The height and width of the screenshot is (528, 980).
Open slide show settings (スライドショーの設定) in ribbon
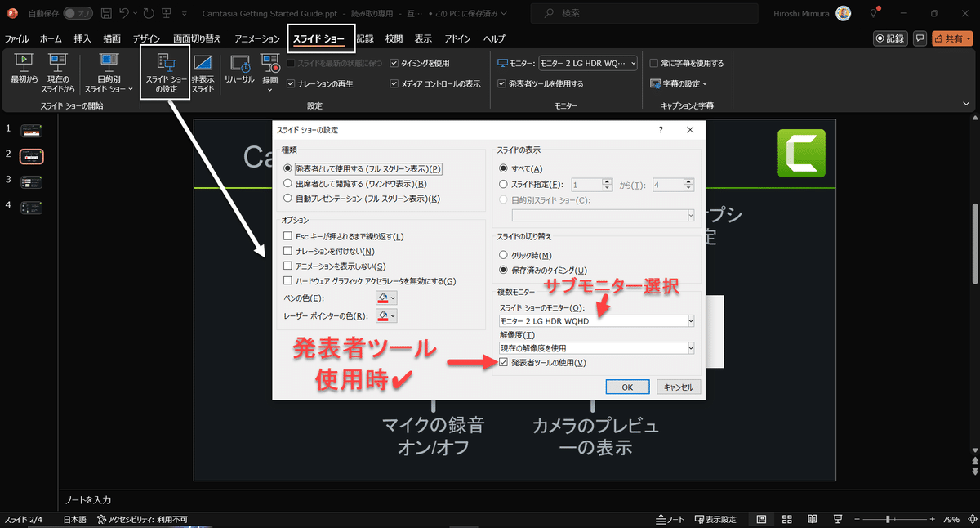click(165, 73)
